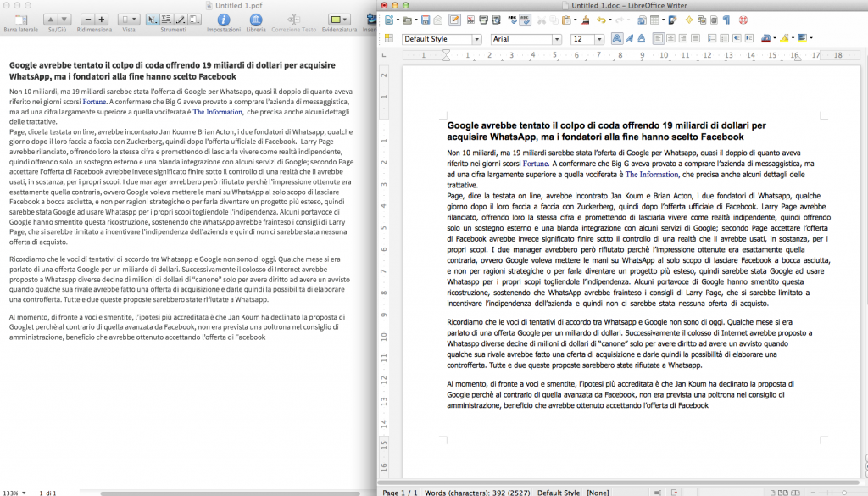Click the Fortune link in Writer document
Screen dimensions: 868x496
click(x=536, y=164)
